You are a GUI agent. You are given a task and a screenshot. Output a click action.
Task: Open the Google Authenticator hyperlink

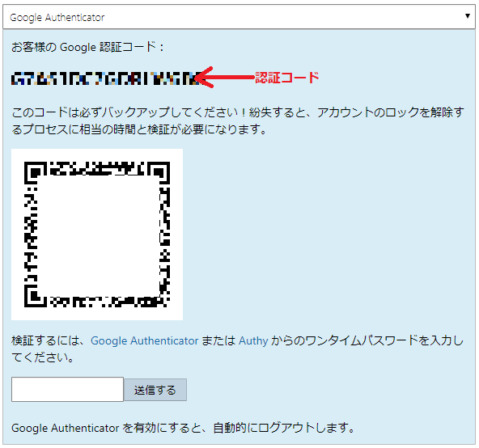pyautogui.click(x=145, y=340)
